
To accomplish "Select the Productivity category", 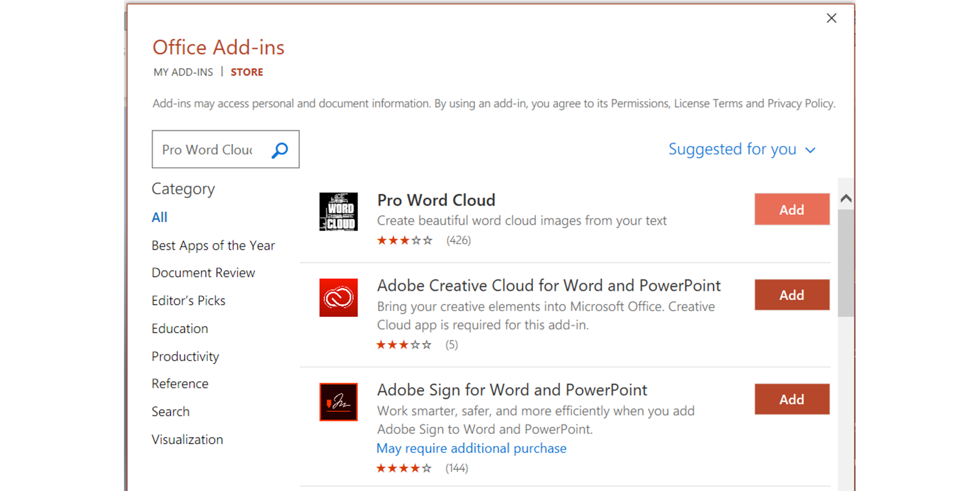I will (185, 357).
